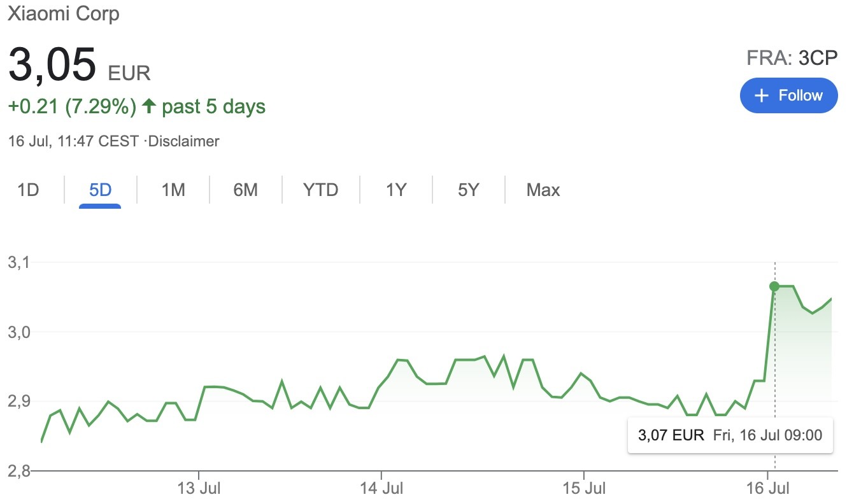Select the 1Y range tab
Screen dimensions: 847x504
pyautogui.click(x=395, y=190)
